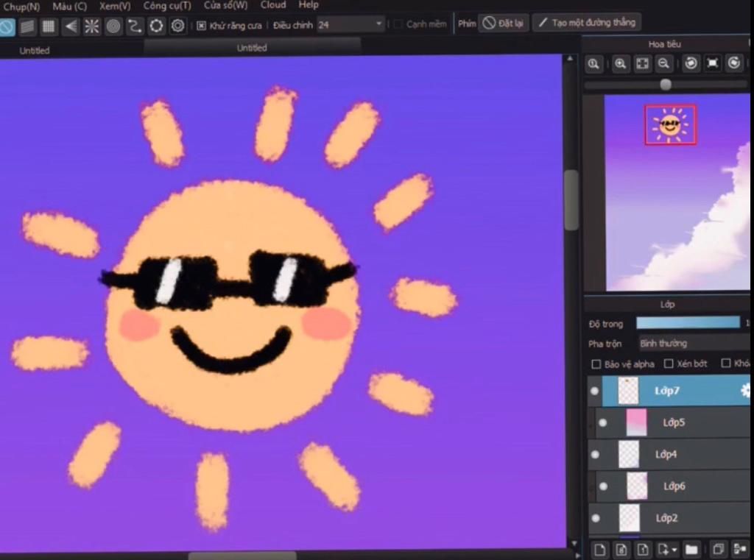Zoom in using the navigator plus magnifier
This screenshot has height=560, width=754.
(620, 63)
